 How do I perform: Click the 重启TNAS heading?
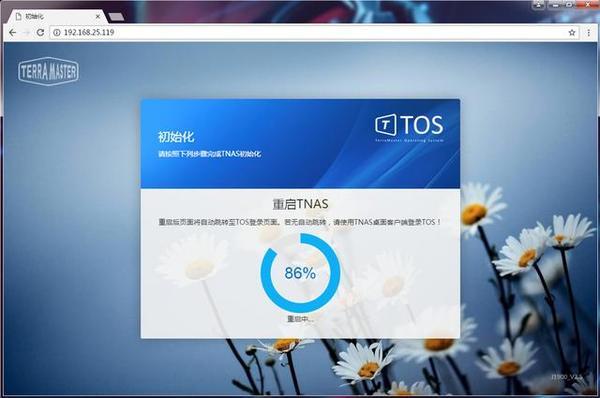(x=300, y=204)
